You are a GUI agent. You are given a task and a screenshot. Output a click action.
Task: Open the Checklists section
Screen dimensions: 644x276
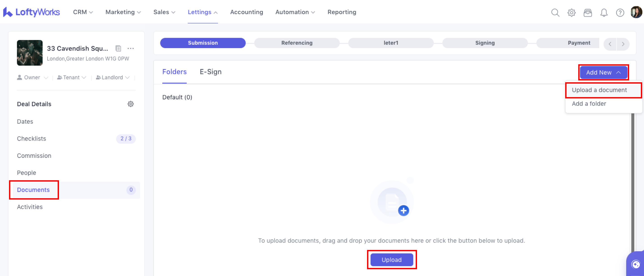tap(32, 138)
